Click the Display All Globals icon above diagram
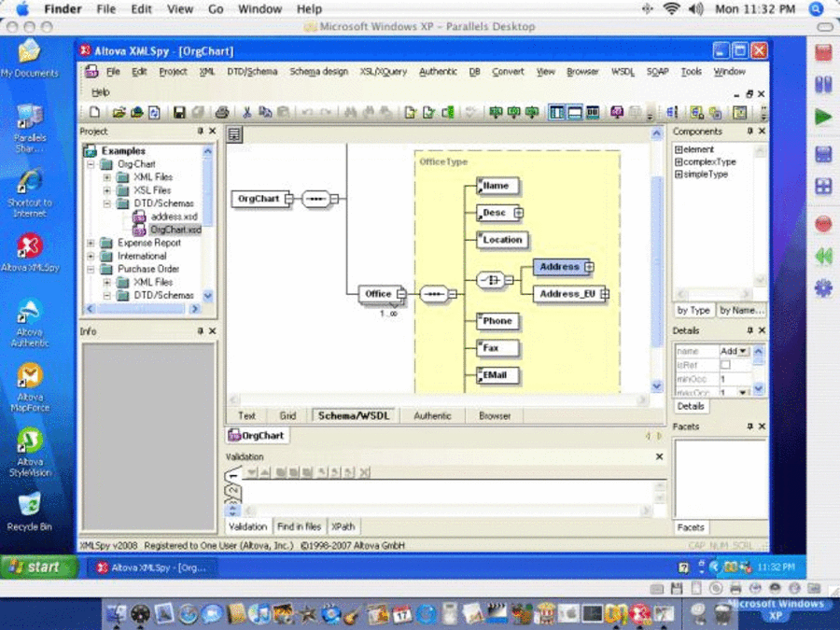This screenshot has height=630, width=840. pos(234,133)
